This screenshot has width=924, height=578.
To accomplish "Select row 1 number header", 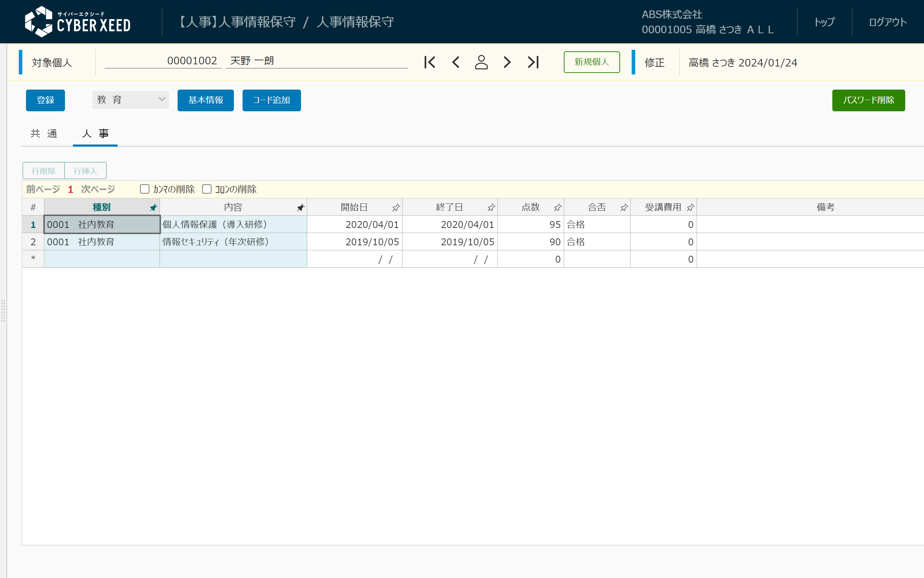I will [33, 225].
